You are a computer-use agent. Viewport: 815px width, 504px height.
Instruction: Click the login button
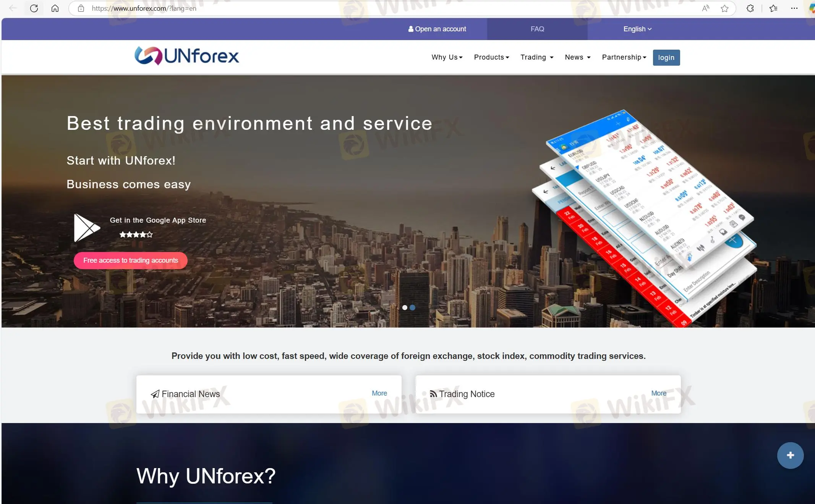[666, 58]
